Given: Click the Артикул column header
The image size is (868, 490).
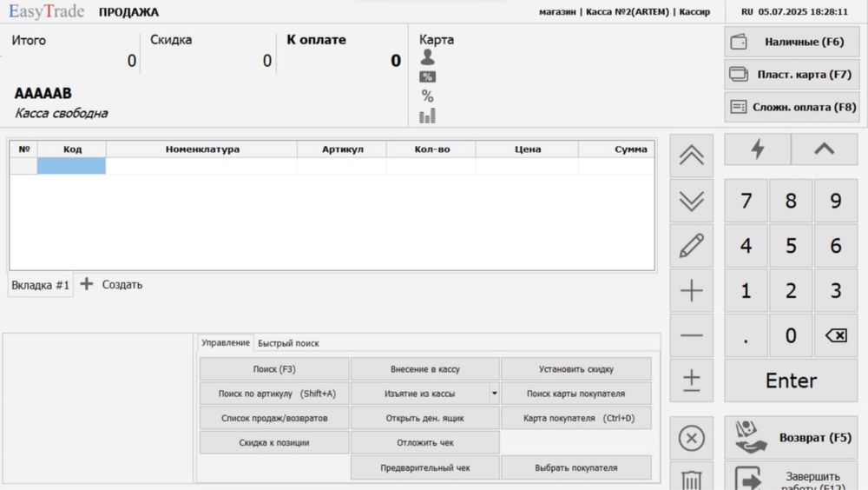Looking at the screenshot, I should (x=342, y=149).
